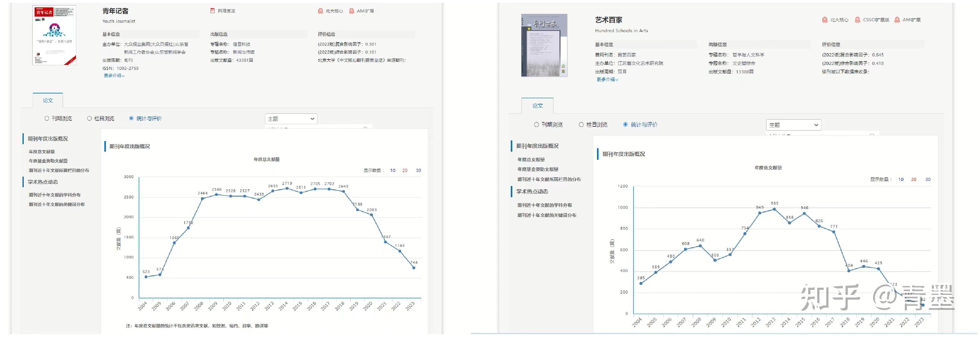Click the 北大核心 badge icon for 青年记者

tap(320, 11)
